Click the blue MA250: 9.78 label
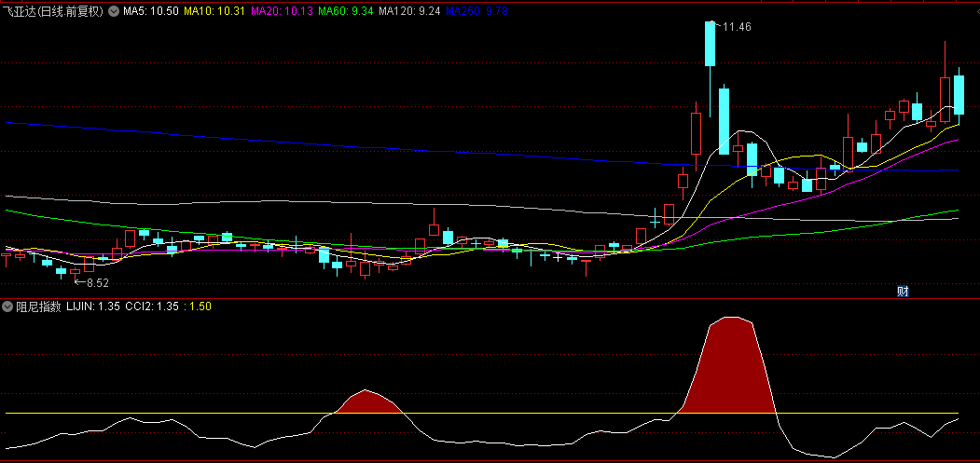The image size is (980, 463). click(x=476, y=10)
